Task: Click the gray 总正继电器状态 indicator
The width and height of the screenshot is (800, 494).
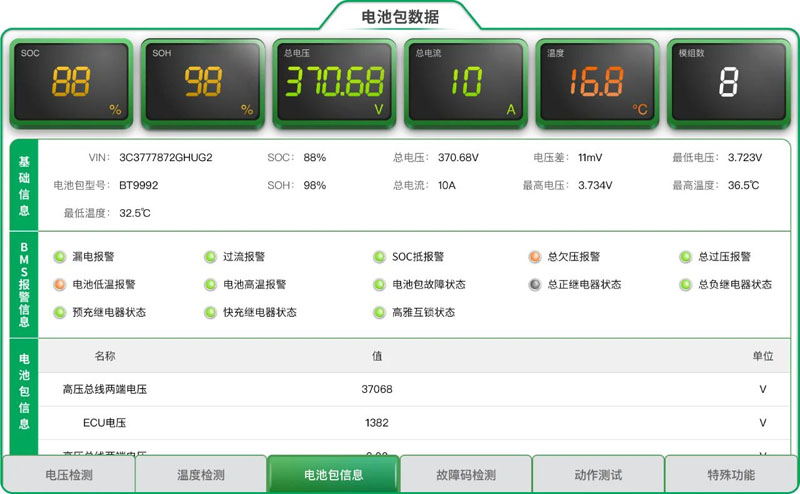Action: pos(535,285)
